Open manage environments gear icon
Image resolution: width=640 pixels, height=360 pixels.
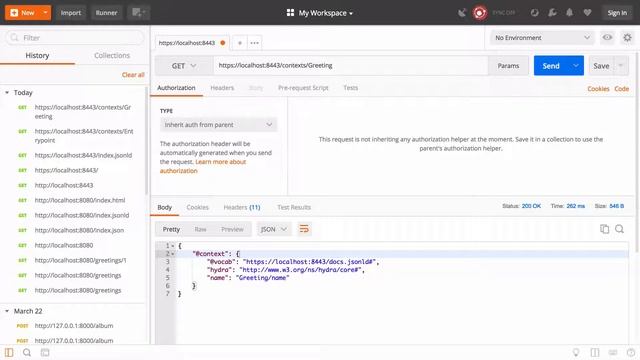627,38
